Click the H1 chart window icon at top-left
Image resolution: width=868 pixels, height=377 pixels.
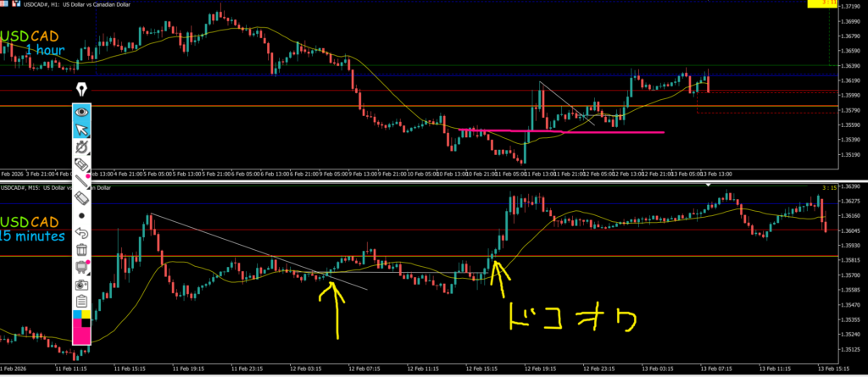(x=4, y=3)
